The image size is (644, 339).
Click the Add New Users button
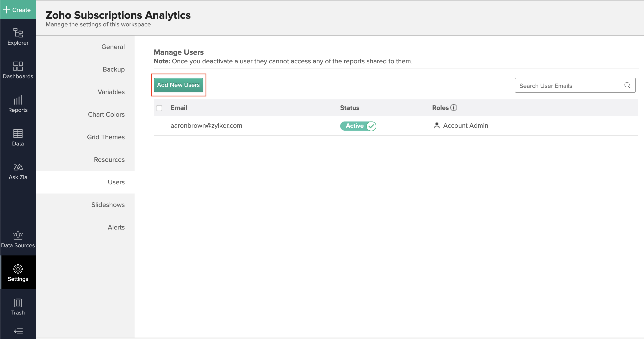pyautogui.click(x=178, y=85)
